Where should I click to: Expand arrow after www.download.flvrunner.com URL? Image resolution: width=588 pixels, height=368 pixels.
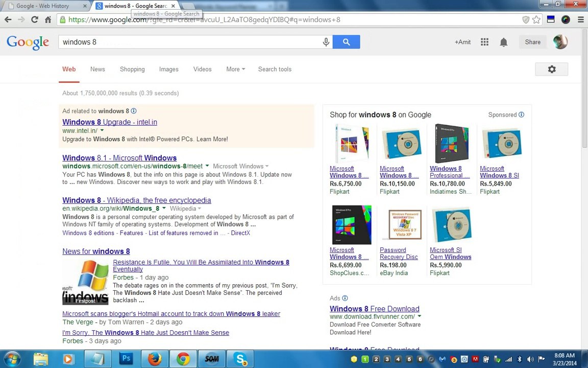[x=419, y=316]
